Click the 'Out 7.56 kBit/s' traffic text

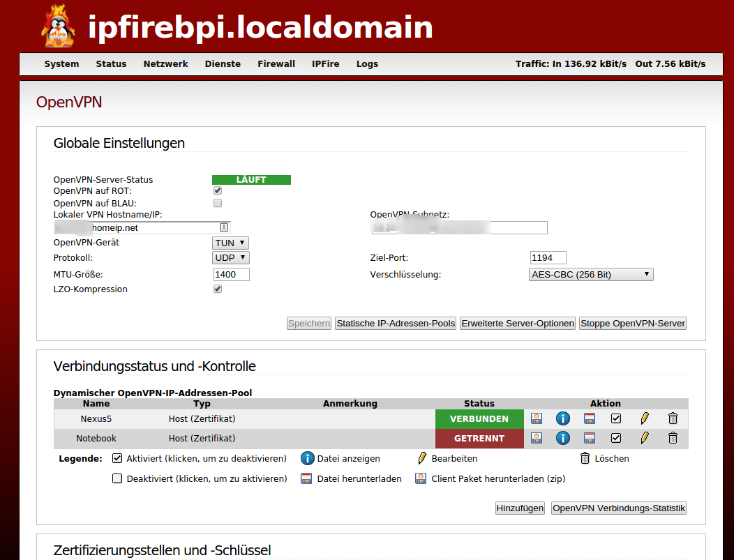coord(671,64)
